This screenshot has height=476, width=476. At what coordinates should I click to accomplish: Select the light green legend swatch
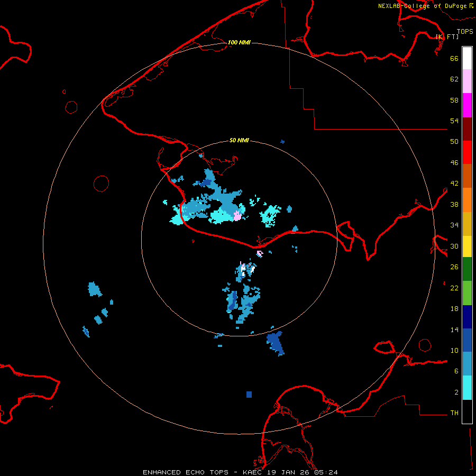click(x=467, y=293)
